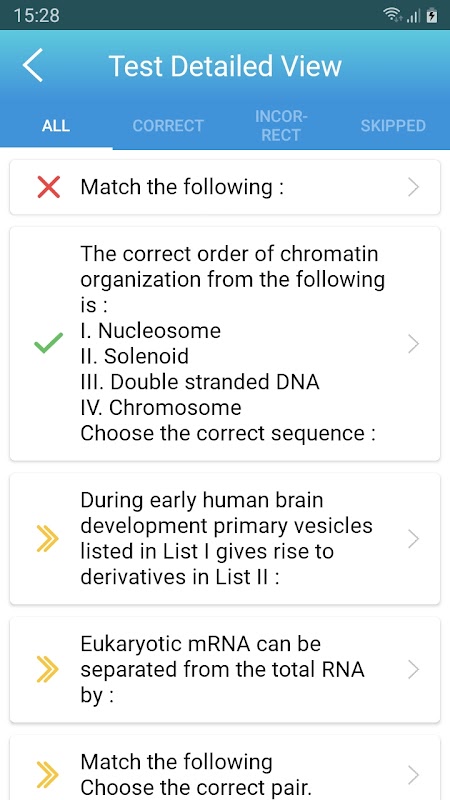
Task: Switch to the CORRECT tab
Action: click(168, 126)
